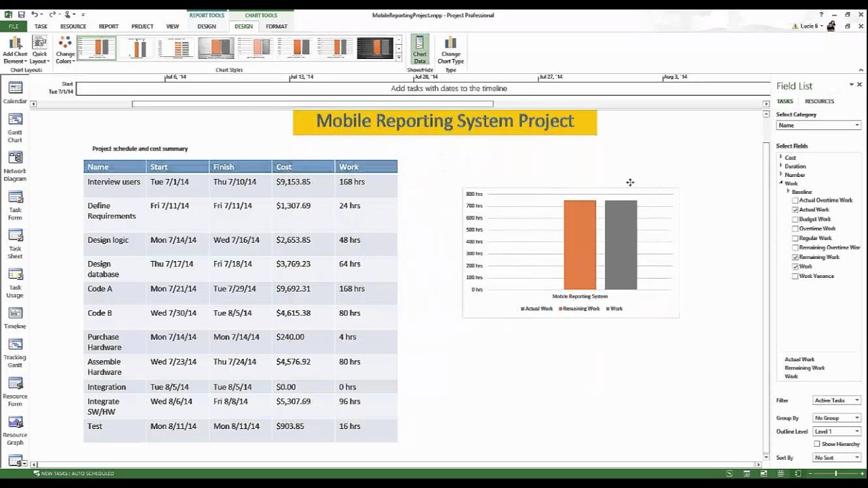Screen dimensions: 868x488
Task: Open the Change Colors palette
Action: click(x=65, y=50)
